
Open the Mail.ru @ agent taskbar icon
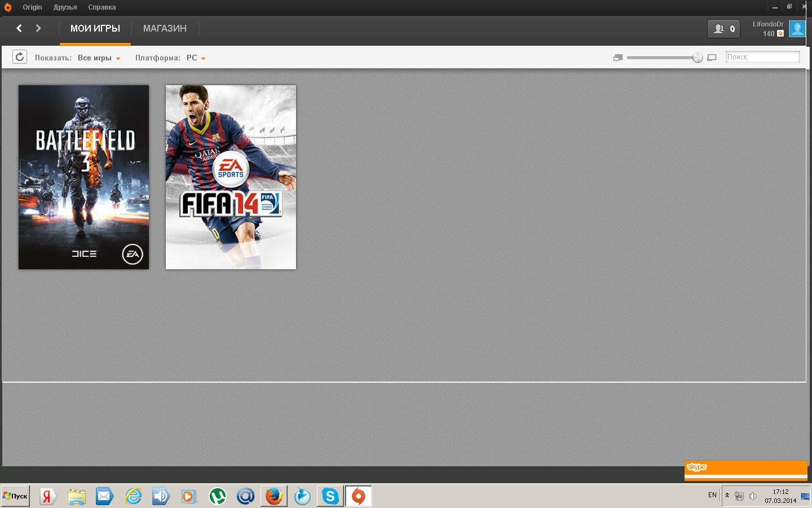coord(245,496)
